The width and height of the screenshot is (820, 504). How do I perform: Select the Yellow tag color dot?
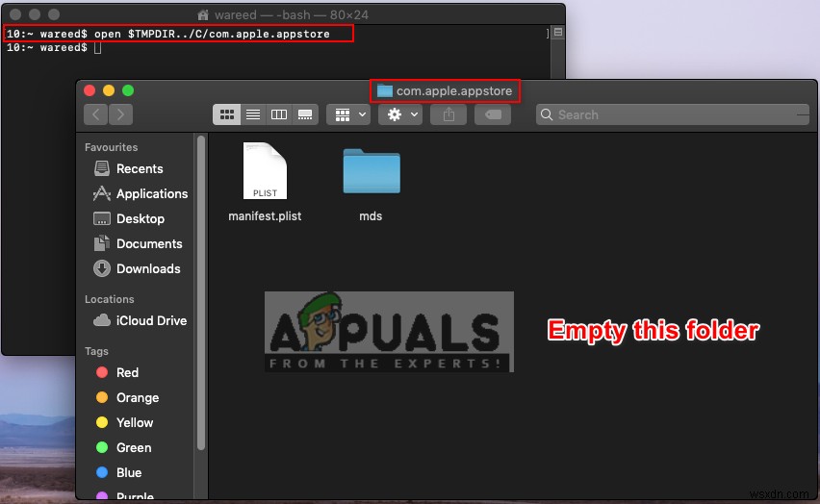[x=102, y=422]
